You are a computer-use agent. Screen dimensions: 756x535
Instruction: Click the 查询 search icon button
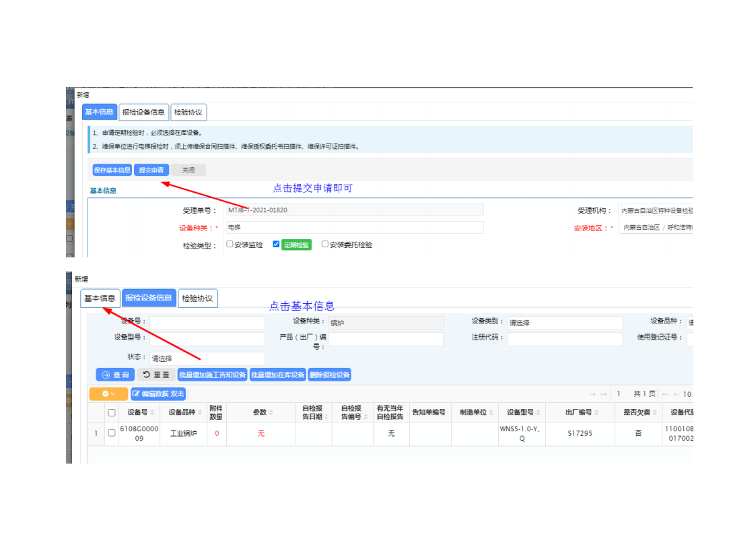click(x=115, y=375)
